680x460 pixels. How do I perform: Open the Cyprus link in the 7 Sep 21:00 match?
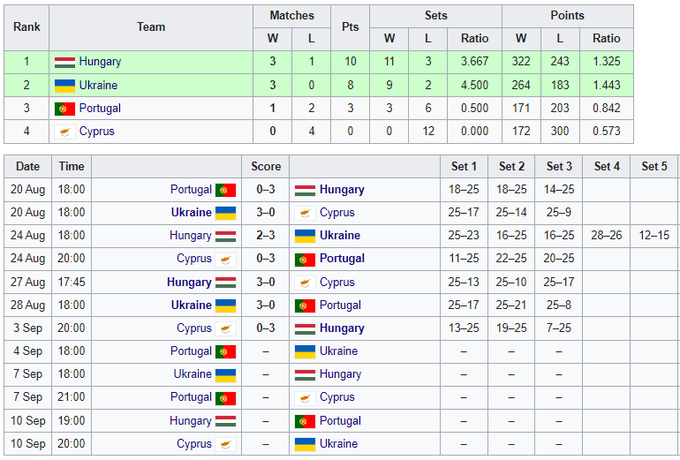tap(337, 397)
